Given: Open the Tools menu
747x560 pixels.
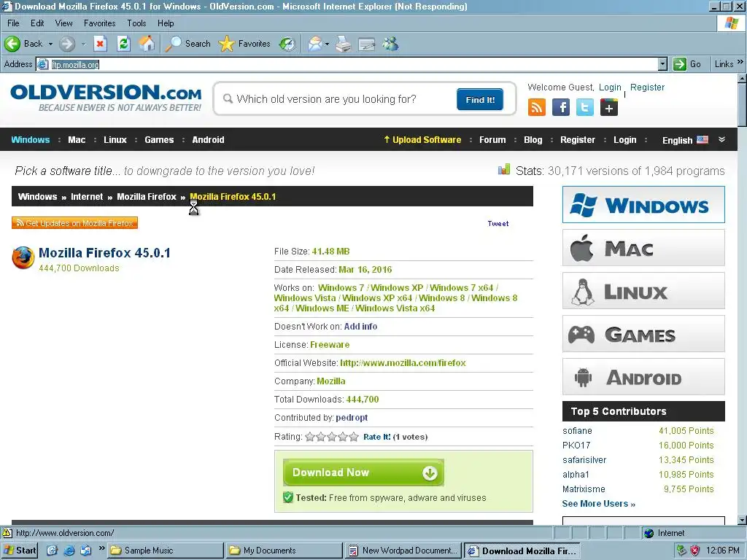Looking at the screenshot, I should pyautogui.click(x=136, y=23).
